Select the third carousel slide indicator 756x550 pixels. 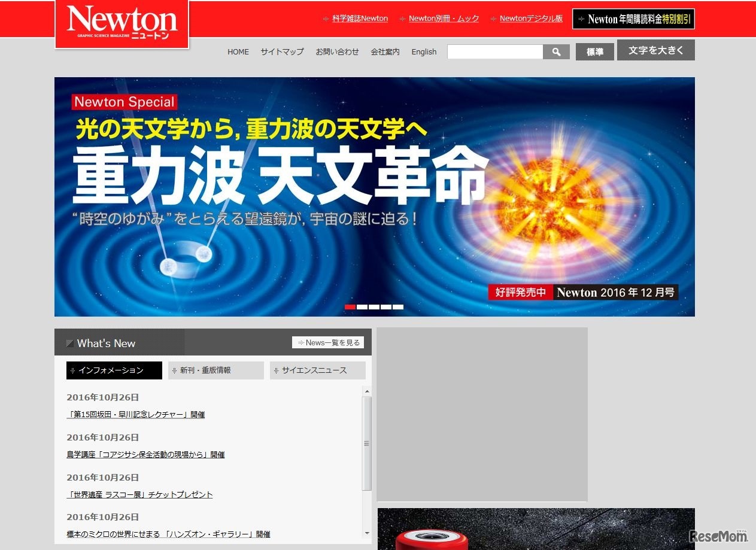click(x=374, y=307)
